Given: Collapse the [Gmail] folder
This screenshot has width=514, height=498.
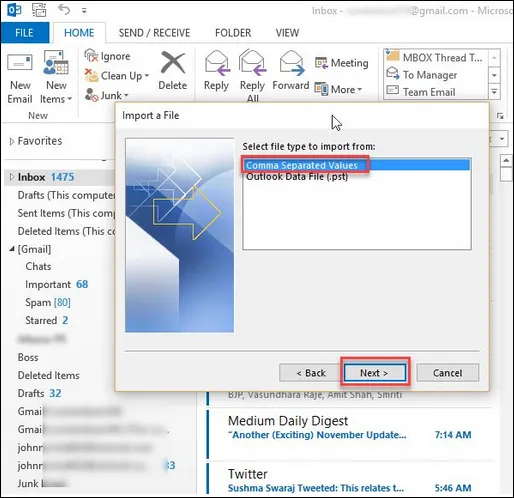Looking at the screenshot, I should pos(12,249).
